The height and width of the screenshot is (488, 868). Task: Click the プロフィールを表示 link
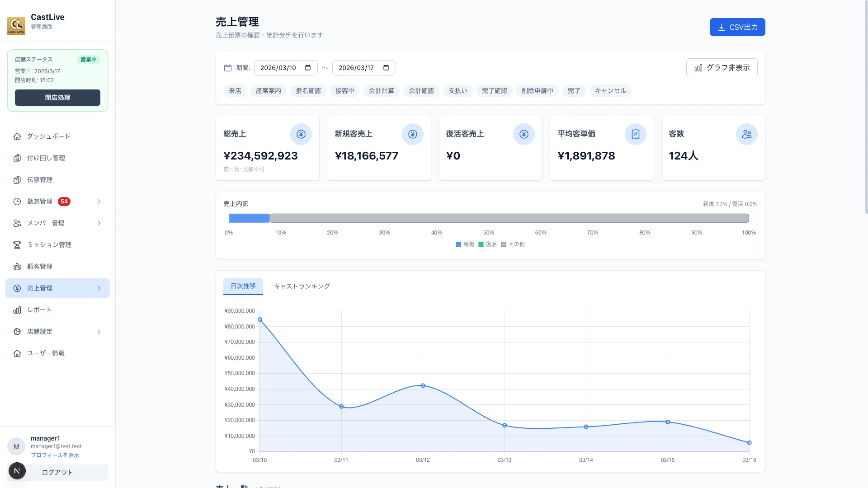coord(55,455)
